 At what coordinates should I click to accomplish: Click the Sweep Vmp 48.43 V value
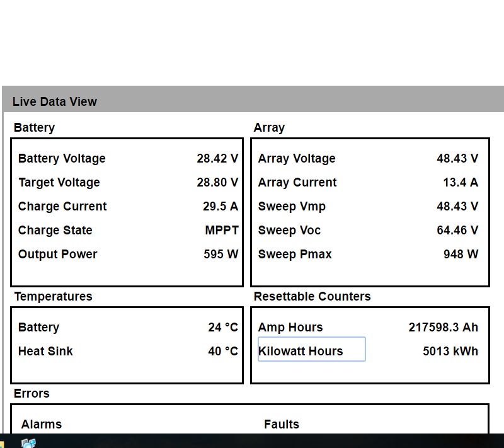click(457, 206)
